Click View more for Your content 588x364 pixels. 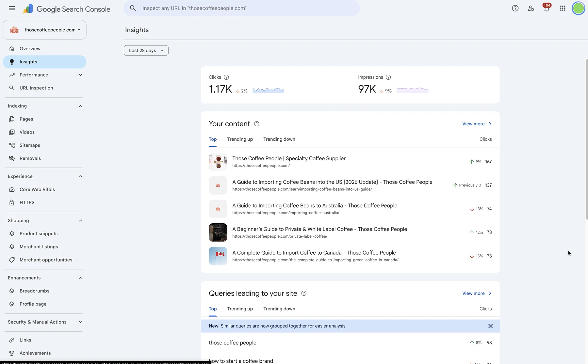(477, 124)
